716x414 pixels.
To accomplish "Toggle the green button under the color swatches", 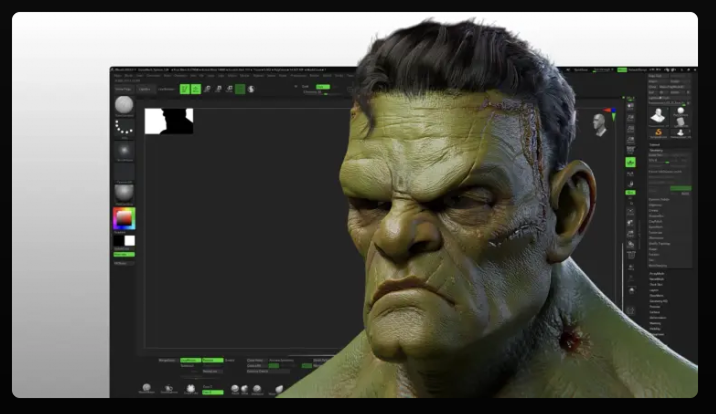I will click(x=124, y=255).
